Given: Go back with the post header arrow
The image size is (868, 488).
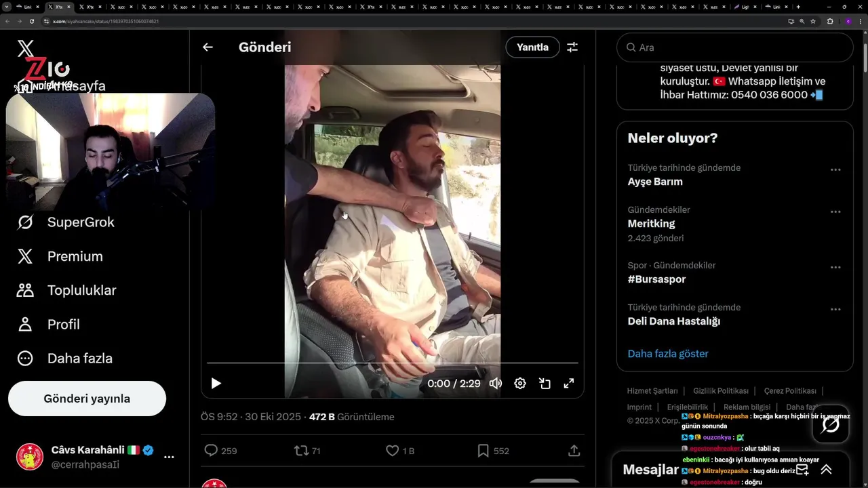Looking at the screenshot, I should tap(208, 47).
